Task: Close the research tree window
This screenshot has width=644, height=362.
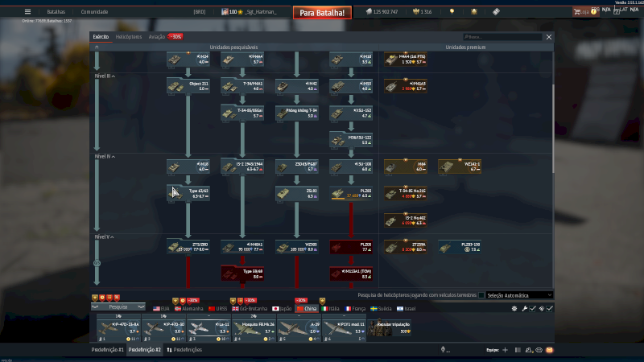Action: [549, 37]
